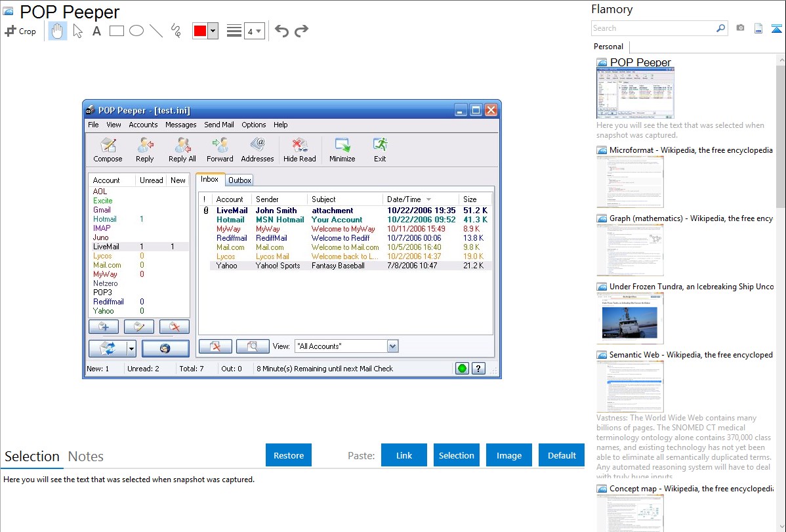Click the Restore button

[x=289, y=455]
